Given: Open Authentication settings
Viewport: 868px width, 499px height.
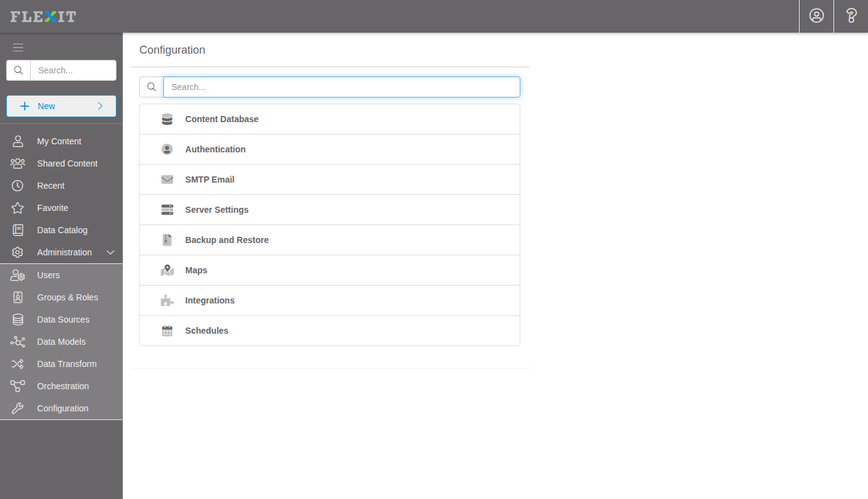Looking at the screenshot, I should 330,149.
